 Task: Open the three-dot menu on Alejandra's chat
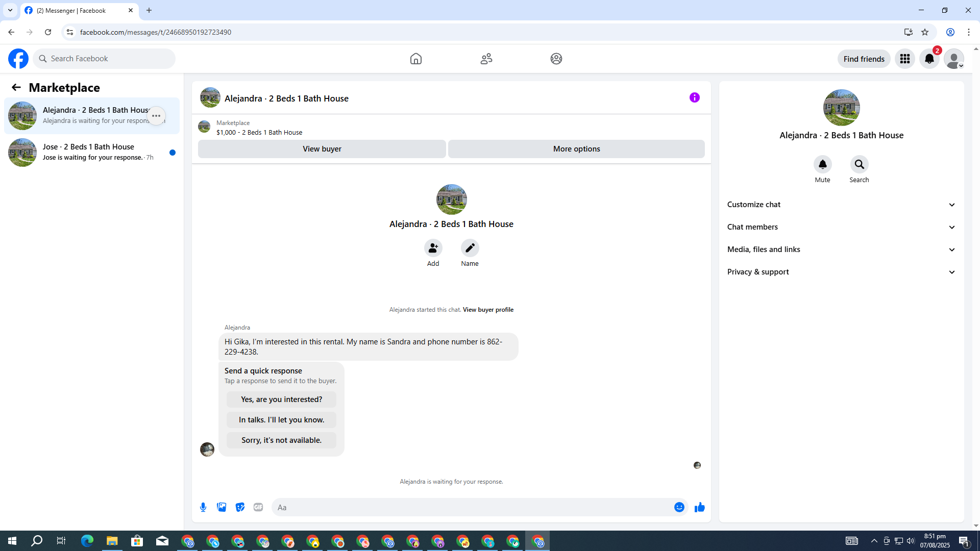[x=156, y=116]
